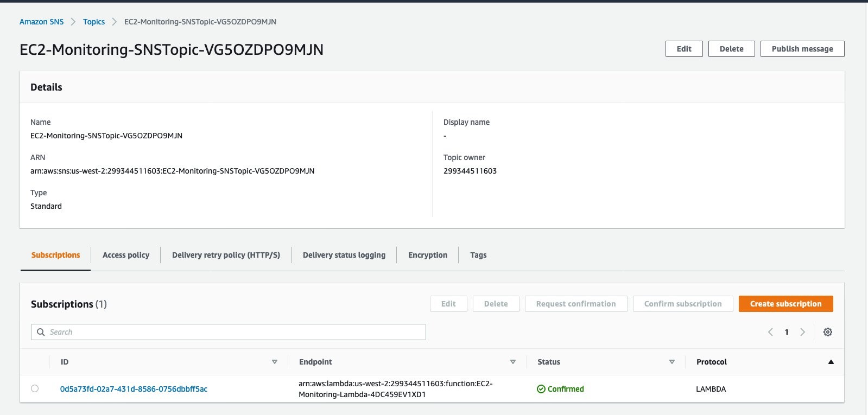The width and height of the screenshot is (868, 415).
Task: Open subscriptions table preferences gear icon
Action: (827, 332)
